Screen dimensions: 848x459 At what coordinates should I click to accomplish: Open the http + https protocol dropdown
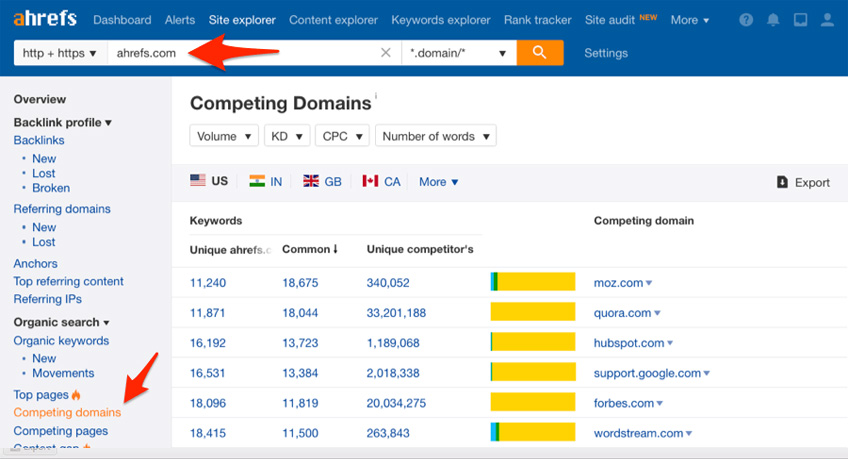click(x=59, y=53)
